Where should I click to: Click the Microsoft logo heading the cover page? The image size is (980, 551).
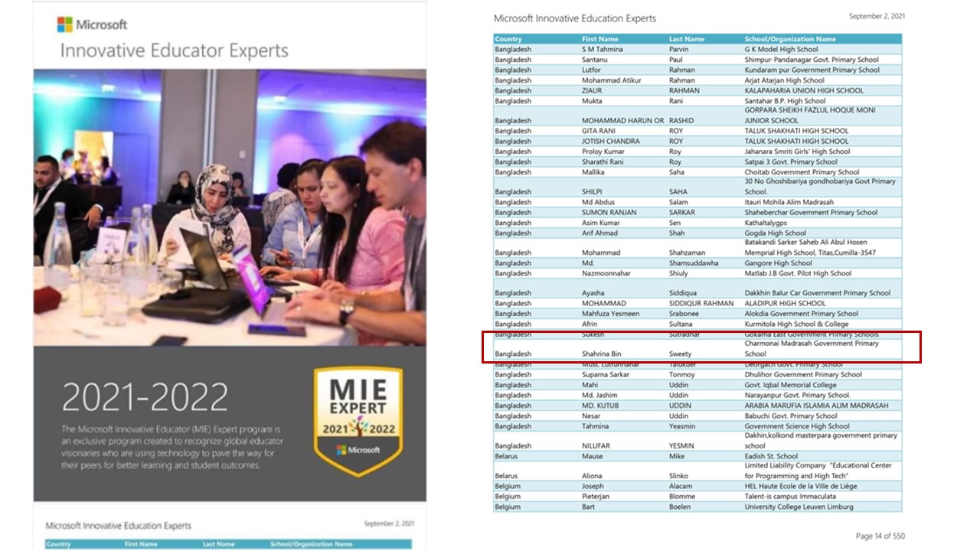[x=92, y=24]
